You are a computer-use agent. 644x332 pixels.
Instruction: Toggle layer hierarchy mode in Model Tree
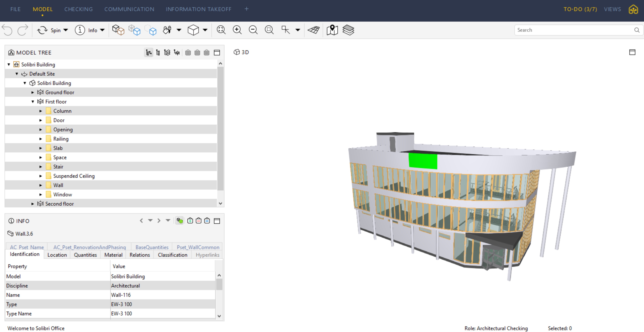pyautogui.click(x=167, y=53)
